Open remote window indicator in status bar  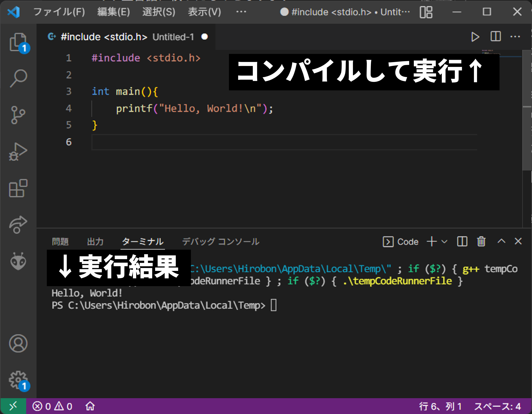(x=13, y=406)
